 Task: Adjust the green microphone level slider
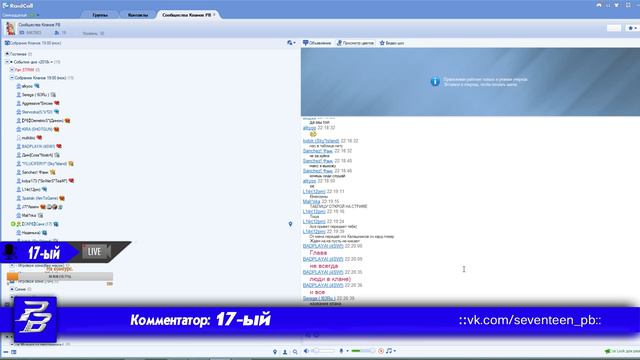pos(363,351)
